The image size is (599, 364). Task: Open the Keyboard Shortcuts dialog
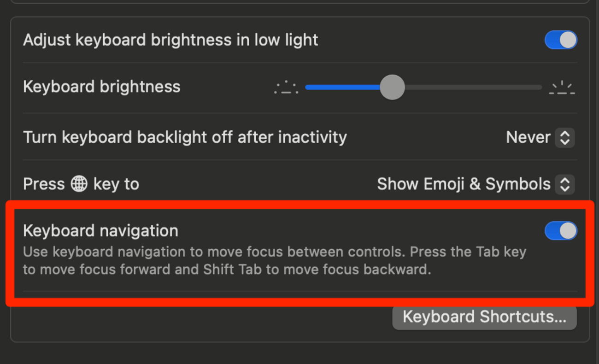point(484,317)
